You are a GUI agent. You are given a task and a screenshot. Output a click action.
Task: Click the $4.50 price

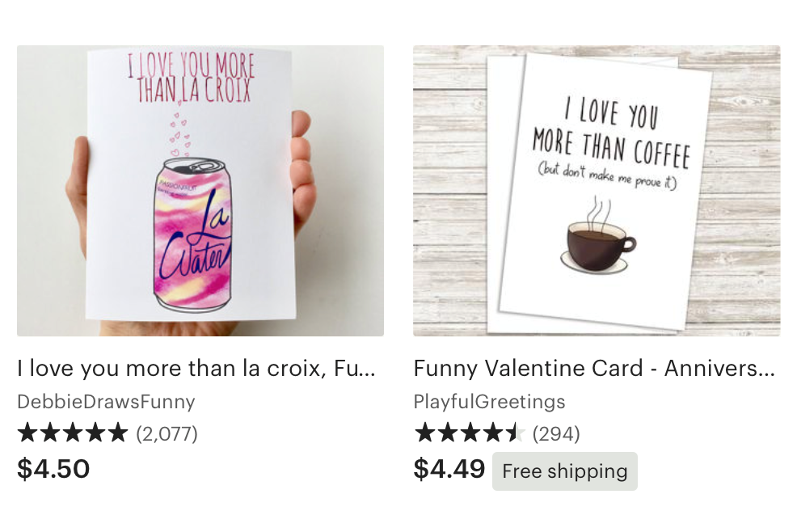pos(53,469)
